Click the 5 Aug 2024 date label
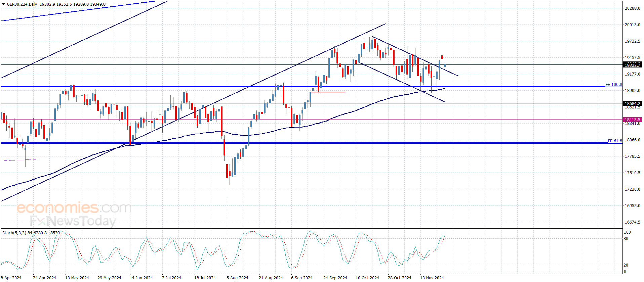This screenshot has height=282, width=644. [237, 278]
